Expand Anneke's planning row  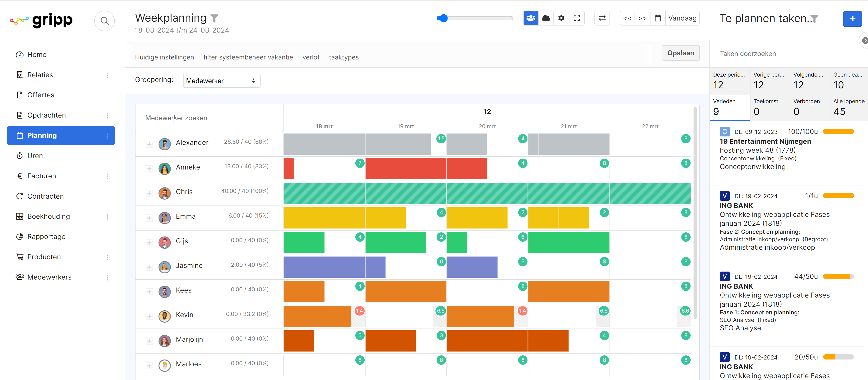click(149, 169)
